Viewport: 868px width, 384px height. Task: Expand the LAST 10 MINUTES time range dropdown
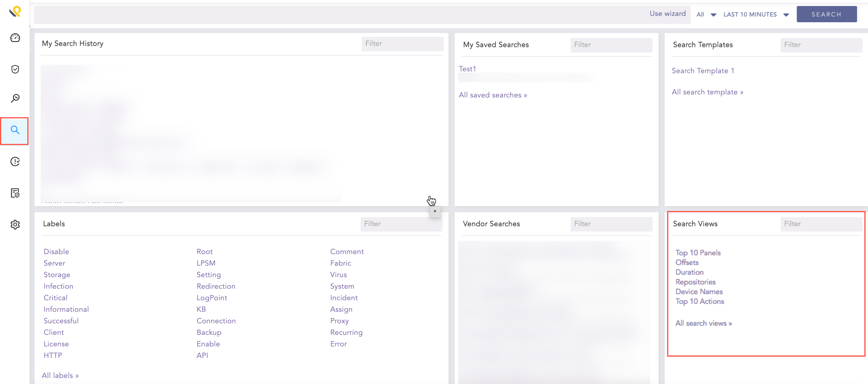pos(756,14)
